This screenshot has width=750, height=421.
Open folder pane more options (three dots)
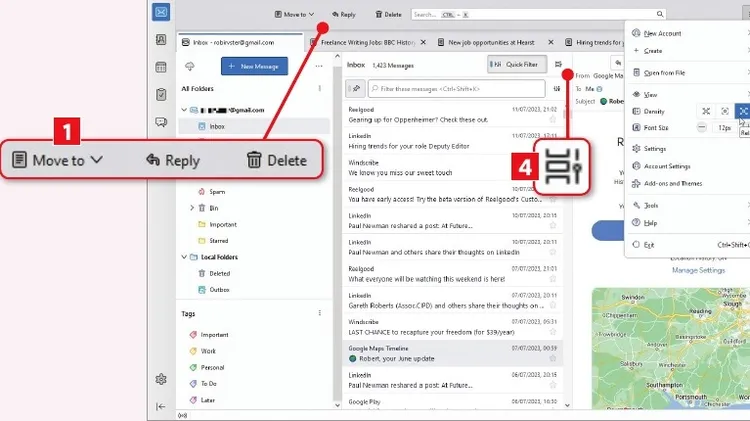(319, 66)
